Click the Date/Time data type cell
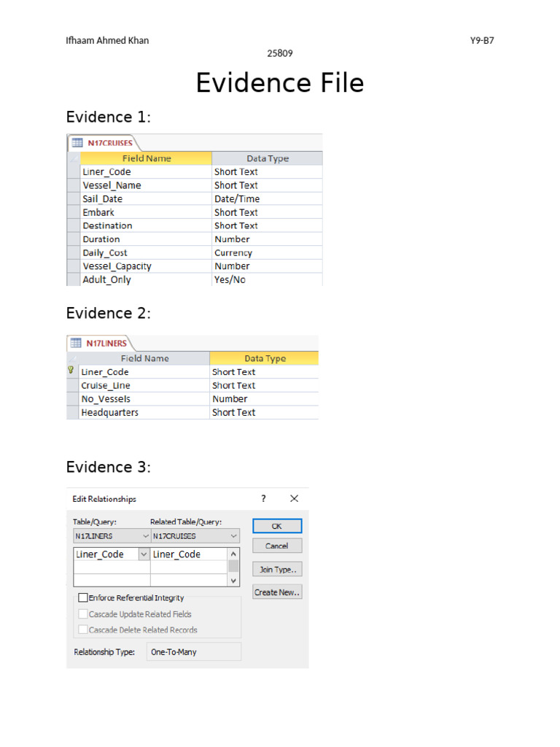 [267, 198]
